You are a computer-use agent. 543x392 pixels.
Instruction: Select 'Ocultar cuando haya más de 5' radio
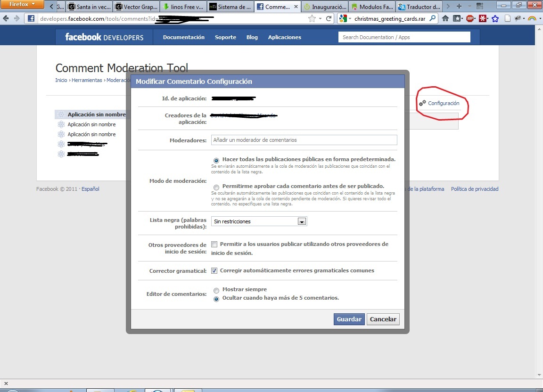pos(216,299)
